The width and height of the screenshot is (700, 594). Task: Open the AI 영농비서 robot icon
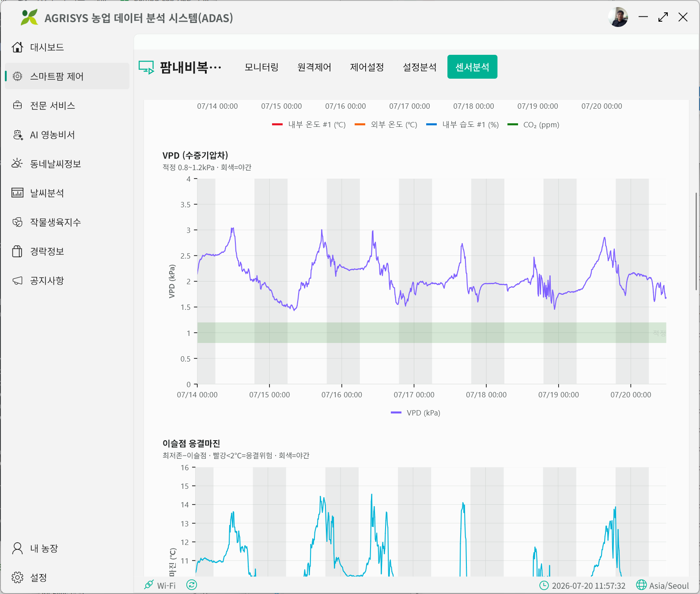click(18, 135)
